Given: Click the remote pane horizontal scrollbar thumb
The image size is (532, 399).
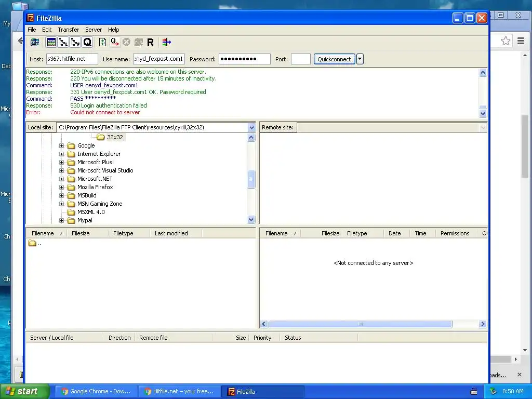Looking at the screenshot, I should coord(361,324).
